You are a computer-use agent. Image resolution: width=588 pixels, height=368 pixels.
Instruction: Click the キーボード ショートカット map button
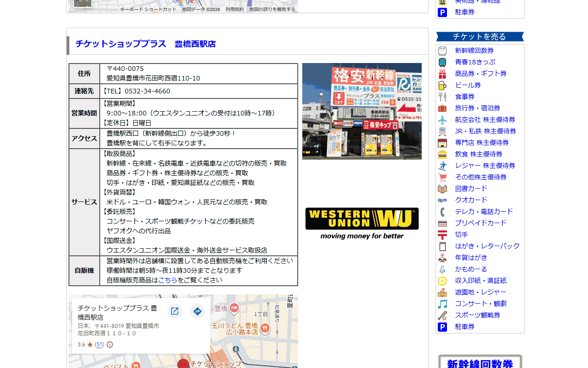click(x=148, y=9)
